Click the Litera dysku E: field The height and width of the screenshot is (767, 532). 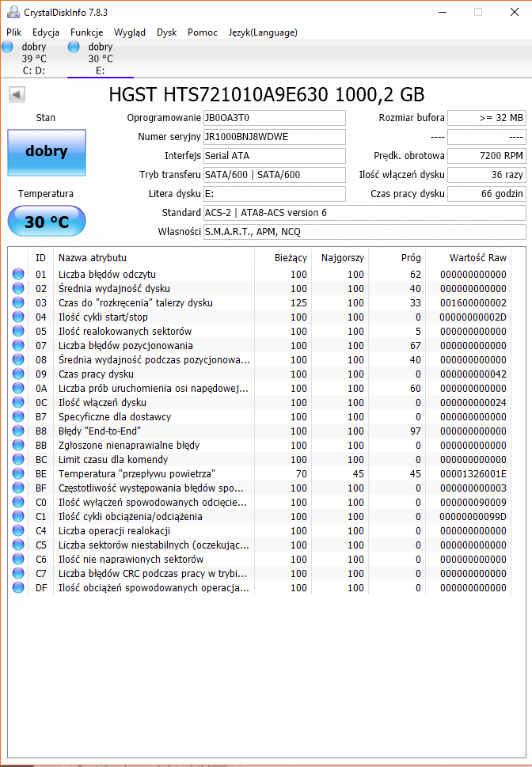(275, 194)
